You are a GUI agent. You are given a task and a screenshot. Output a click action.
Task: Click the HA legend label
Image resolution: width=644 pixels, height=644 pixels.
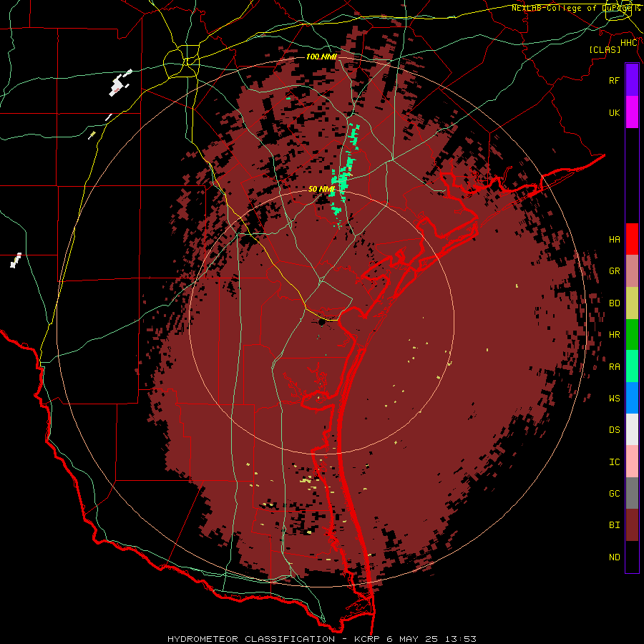point(615,240)
